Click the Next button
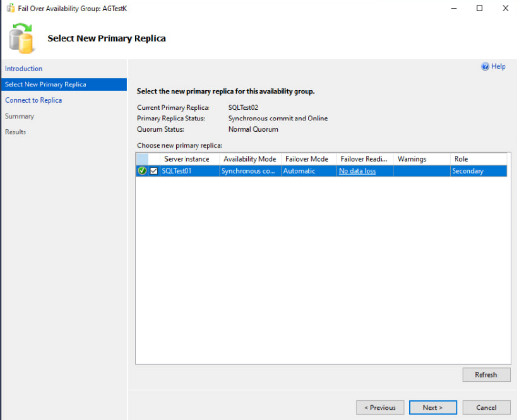517x420 pixels. [432, 408]
